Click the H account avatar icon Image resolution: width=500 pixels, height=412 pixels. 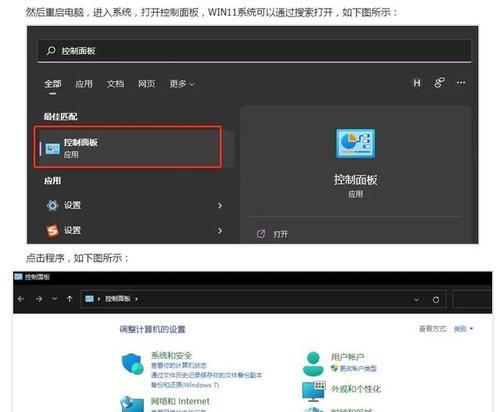[x=417, y=83]
